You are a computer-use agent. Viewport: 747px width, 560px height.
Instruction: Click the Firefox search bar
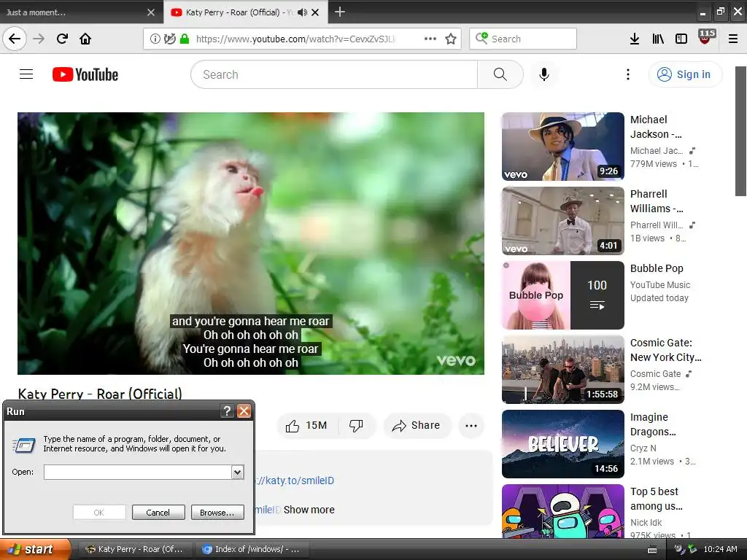point(523,39)
